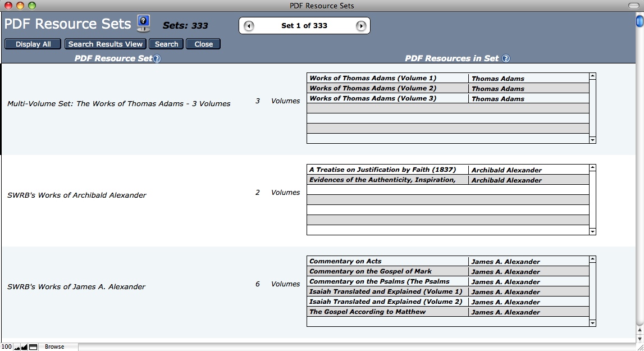Click the toolbar toggle pill in title bar
Image resolution: width=644 pixels, height=351 pixels.
pyautogui.click(x=634, y=6)
